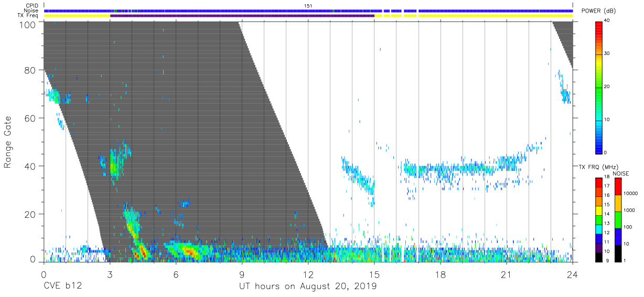
Task: Click x-axis tick label '21'
Action: [x=506, y=274]
